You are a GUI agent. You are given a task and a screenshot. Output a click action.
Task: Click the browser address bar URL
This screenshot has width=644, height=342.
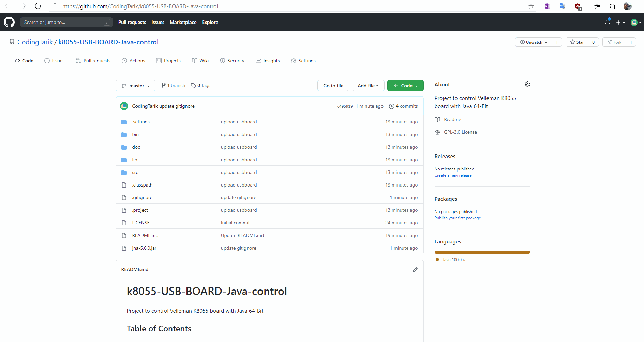click(140, 6)
